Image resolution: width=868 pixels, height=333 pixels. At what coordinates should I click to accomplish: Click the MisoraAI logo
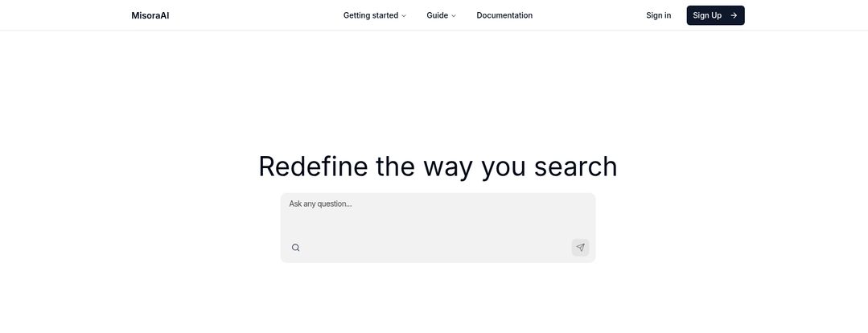[x=150, y=15]
